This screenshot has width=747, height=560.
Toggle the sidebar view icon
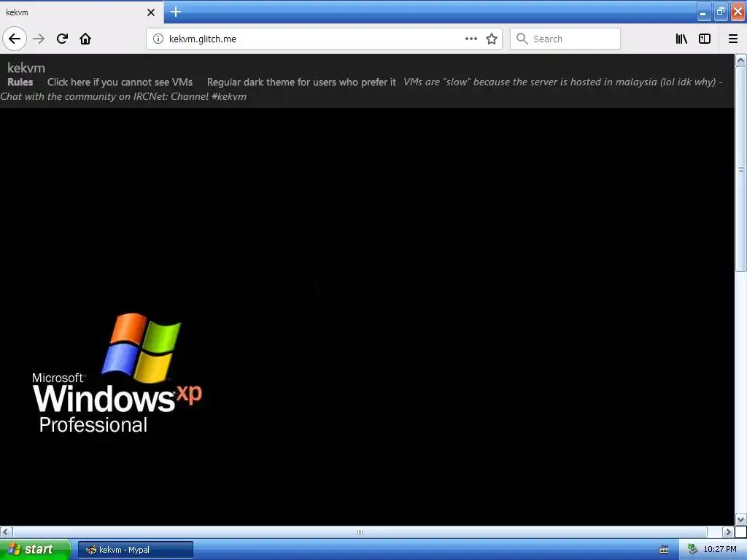click(705, 39)
